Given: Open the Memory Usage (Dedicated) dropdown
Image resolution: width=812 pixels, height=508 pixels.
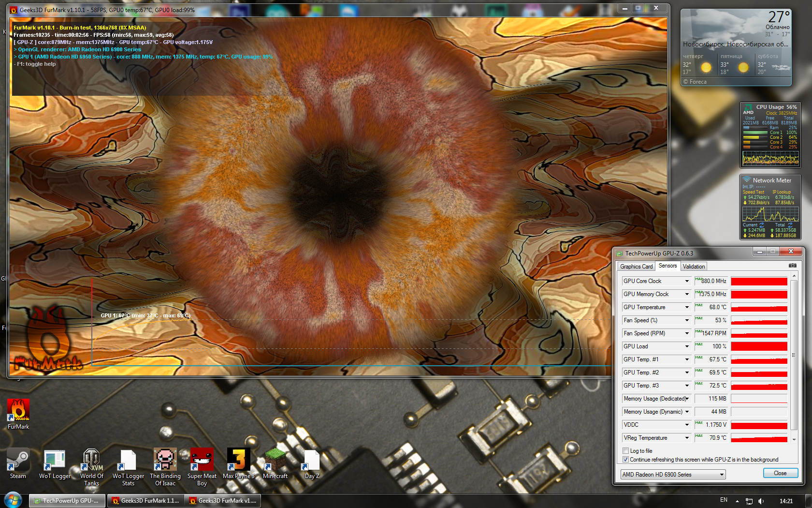Looking at the screenshot, I should pyautogui.click(x=687, y=399).
